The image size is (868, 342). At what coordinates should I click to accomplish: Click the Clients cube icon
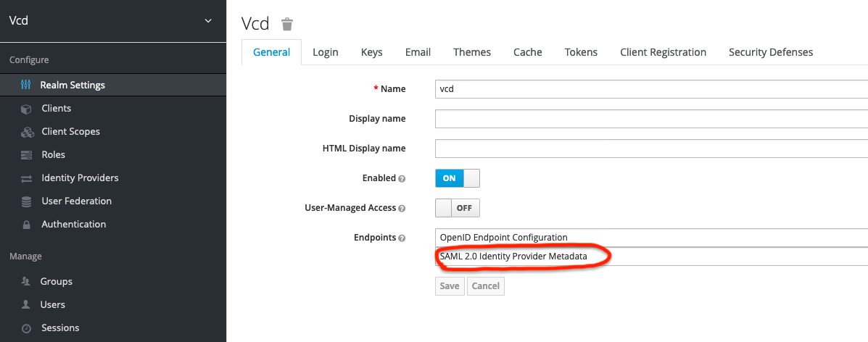click(x=26, y=109)
